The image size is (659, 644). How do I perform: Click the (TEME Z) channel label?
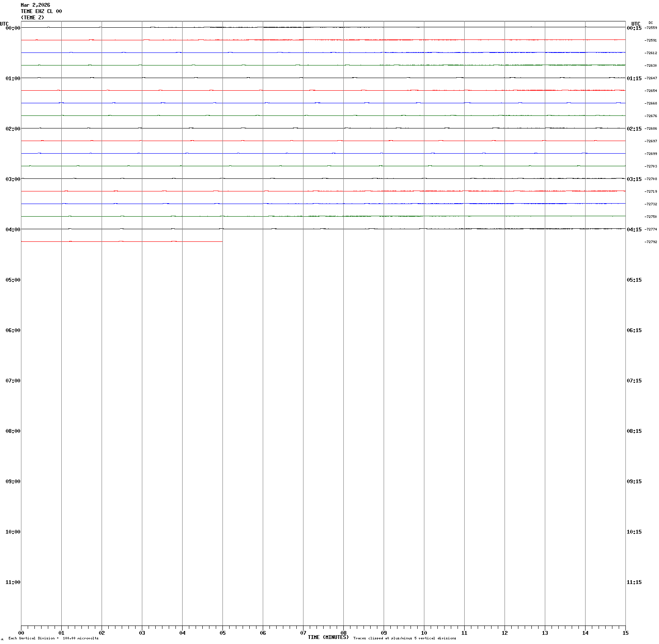click(x=32, y=18)
